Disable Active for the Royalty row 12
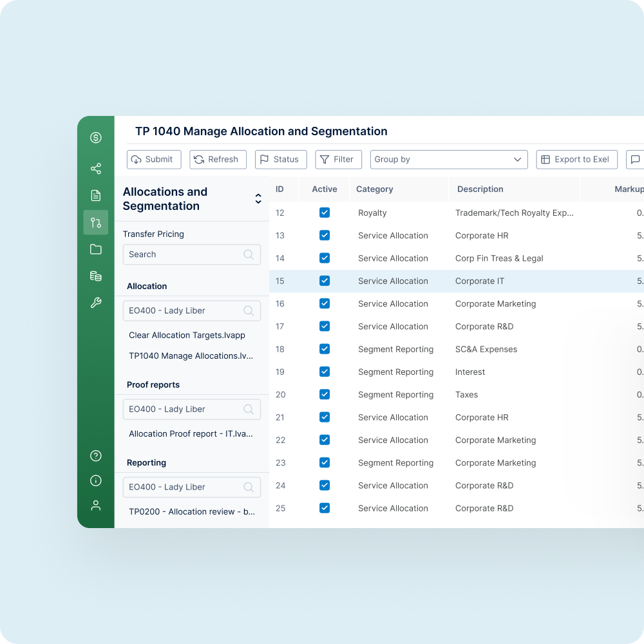Image resolution: width=644 pixels, height=644 pixels. tap(325, 213)
